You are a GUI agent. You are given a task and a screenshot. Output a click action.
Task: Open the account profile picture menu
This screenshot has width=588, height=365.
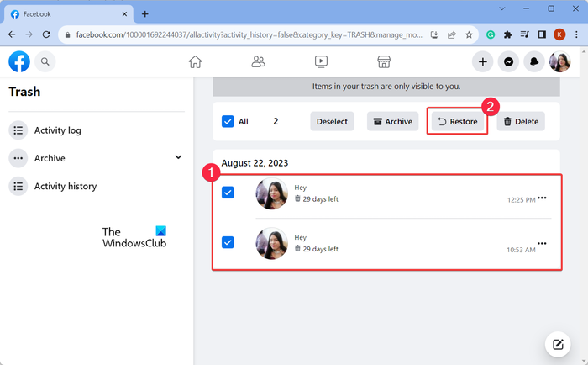[x=560, y=61]
